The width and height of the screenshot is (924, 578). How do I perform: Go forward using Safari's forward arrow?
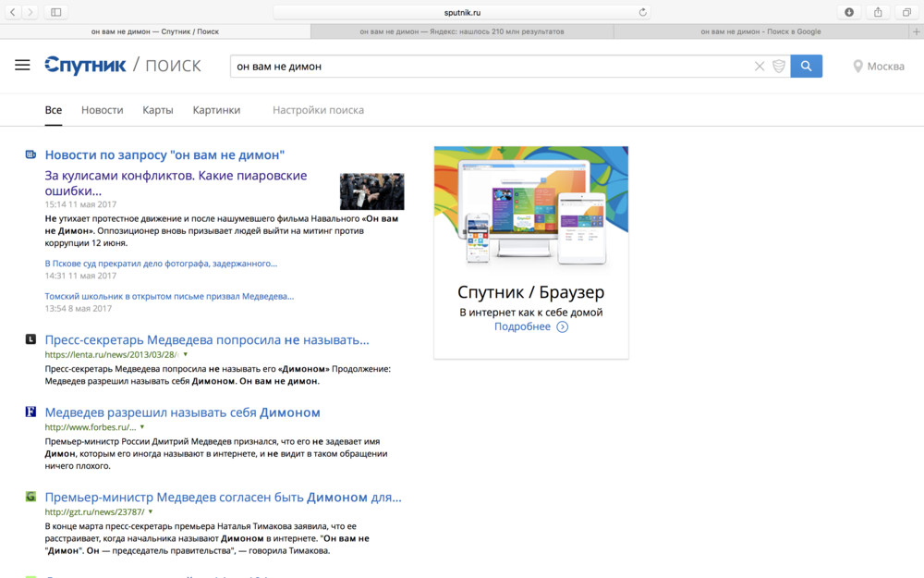point(30,12)
